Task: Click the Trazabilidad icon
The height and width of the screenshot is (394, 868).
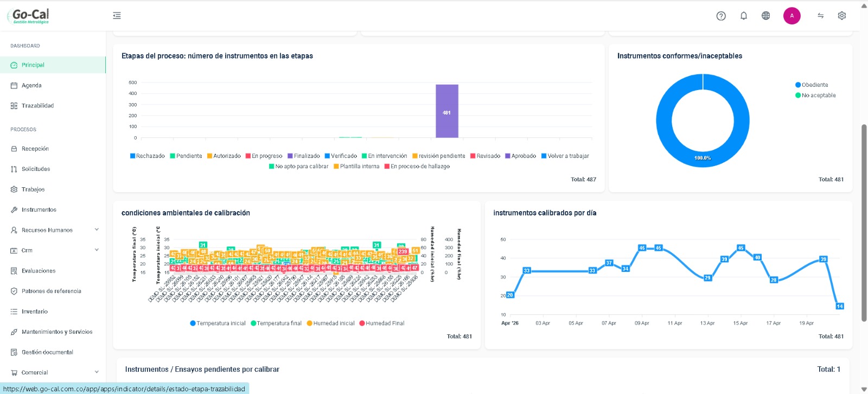Action: pyautogui.click(x=14, y=106)
